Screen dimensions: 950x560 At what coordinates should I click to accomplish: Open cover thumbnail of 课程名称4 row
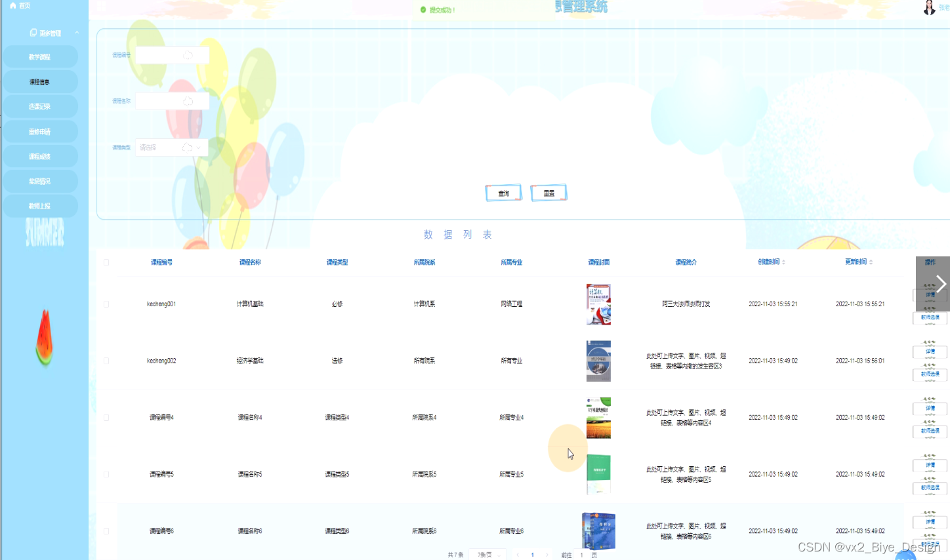(x=598, y=418)
